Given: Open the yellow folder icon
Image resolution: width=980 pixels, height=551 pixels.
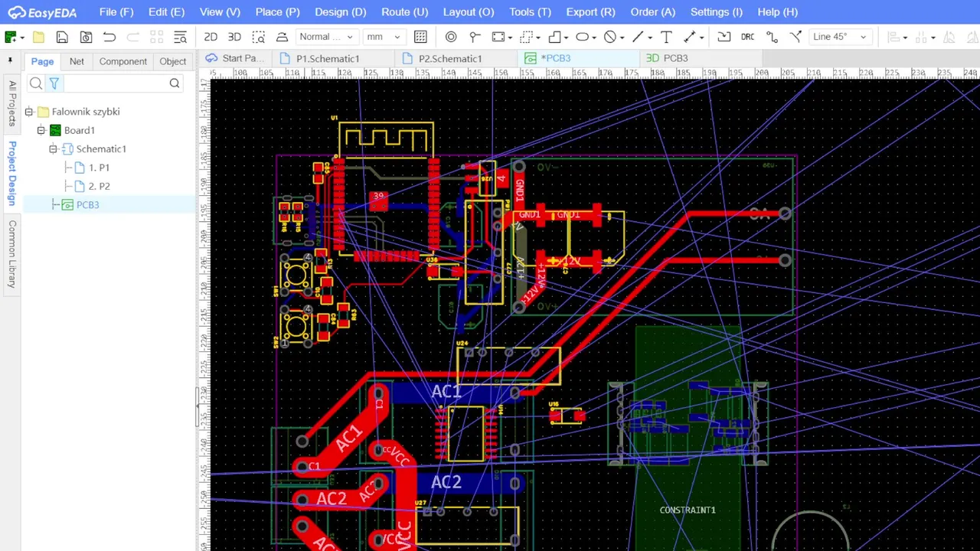Looking at the screenshot, I should (38, 37).
